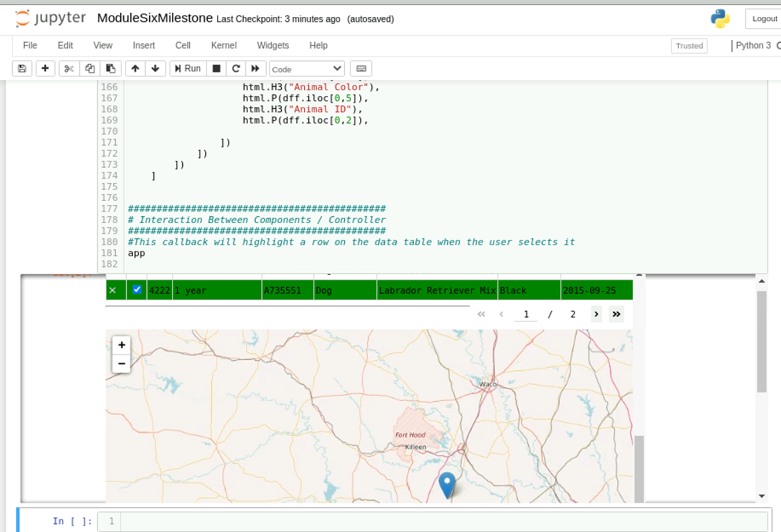Restart the kernel with circular arrow
The height and width of the screenshot is (532, 781).
click(x=236, y=68)
